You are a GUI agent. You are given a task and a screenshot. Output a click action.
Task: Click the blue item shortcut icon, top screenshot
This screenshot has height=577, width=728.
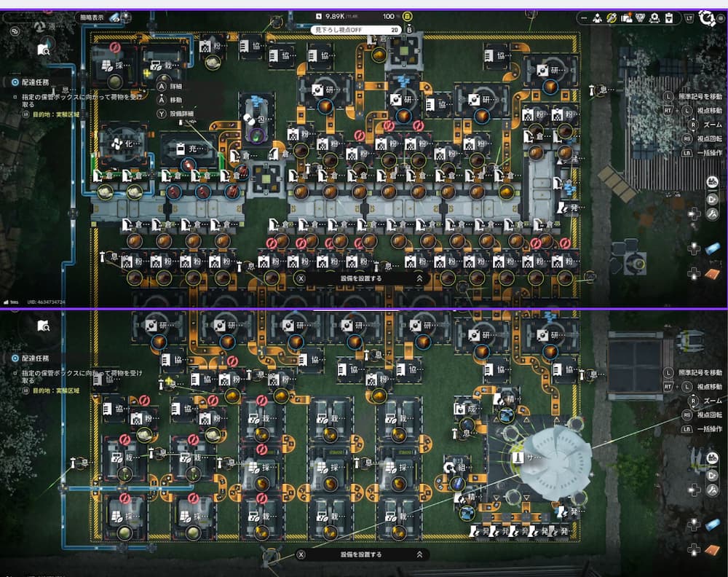pyautogui.click(x=712, y=249)
